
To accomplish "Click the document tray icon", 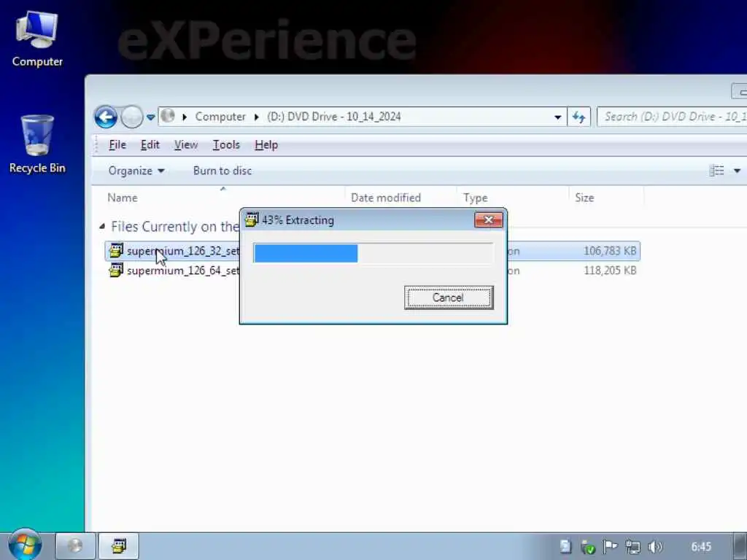I will click(x=565, y=546).
